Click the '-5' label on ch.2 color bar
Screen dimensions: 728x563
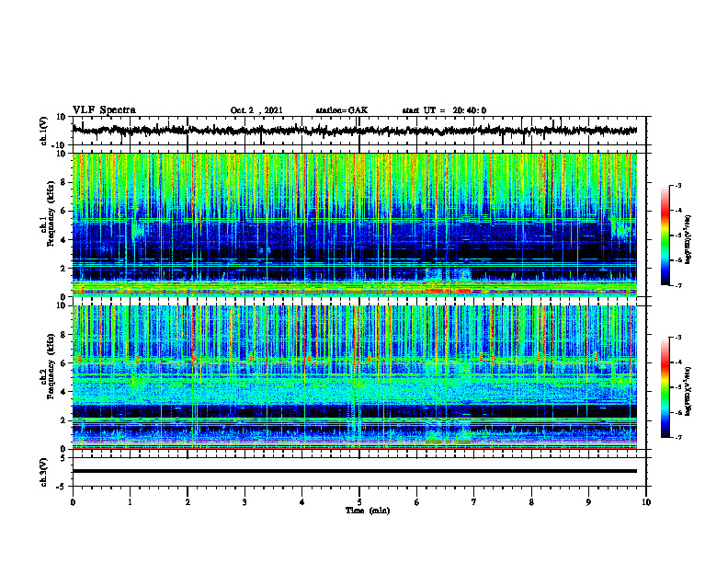tap(678, 387)
